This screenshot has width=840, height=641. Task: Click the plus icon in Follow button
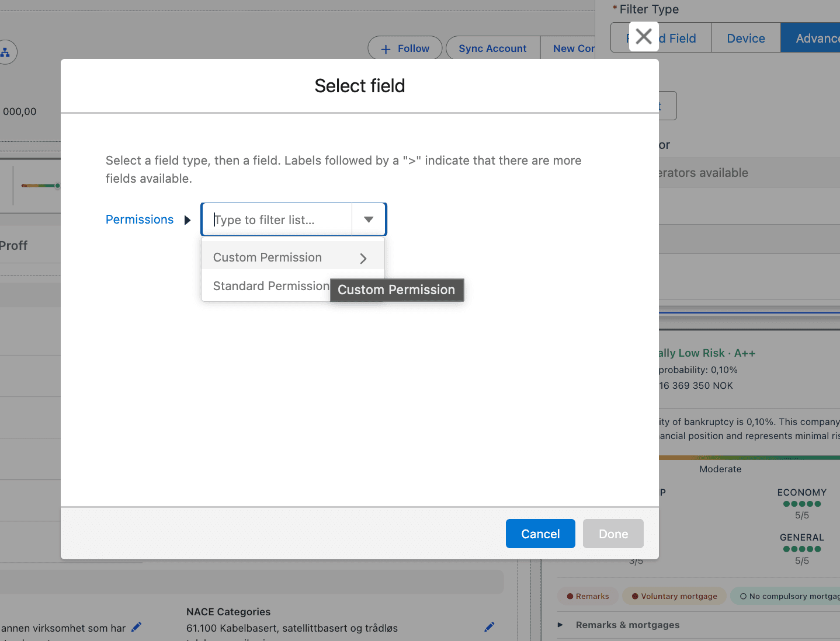(386, 50)
